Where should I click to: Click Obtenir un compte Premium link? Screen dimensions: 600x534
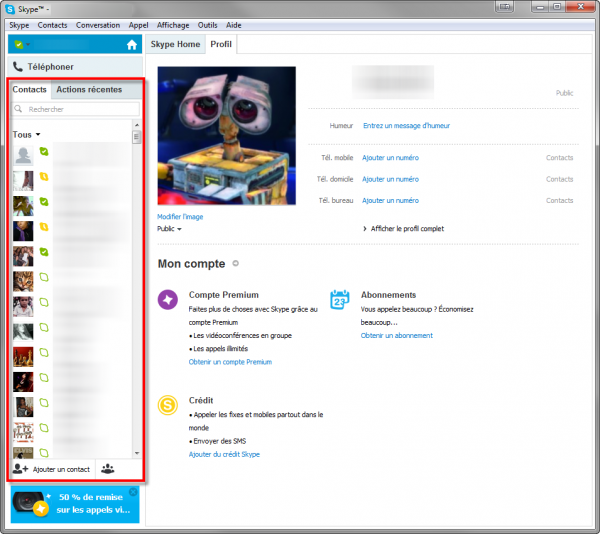click(230, 362)
